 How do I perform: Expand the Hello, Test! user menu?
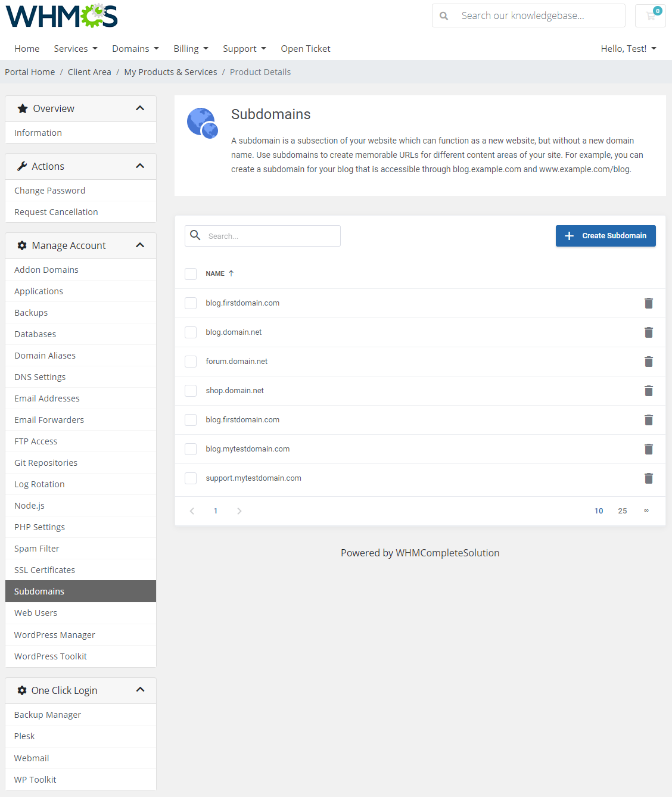[x=628, y=49]
